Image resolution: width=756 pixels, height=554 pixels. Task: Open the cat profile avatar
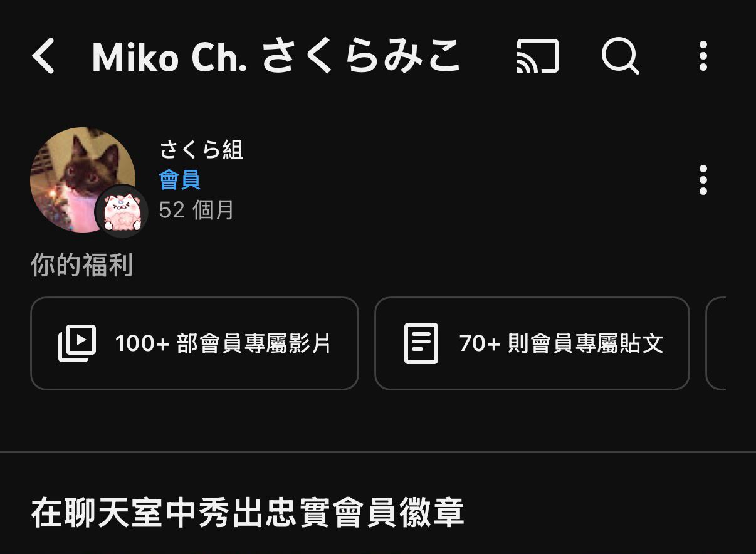(x=82, y=180)
